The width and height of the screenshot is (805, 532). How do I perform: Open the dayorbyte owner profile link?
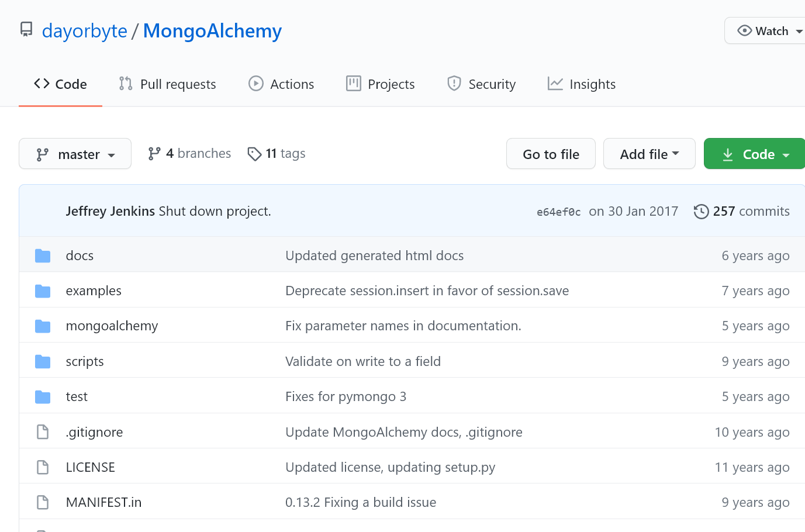[85, 30]
